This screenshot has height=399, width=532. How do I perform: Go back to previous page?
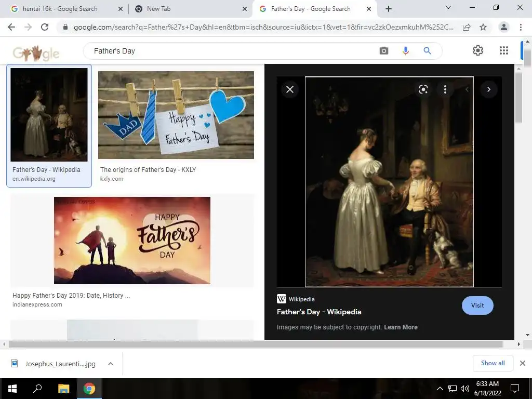[11, 27]
